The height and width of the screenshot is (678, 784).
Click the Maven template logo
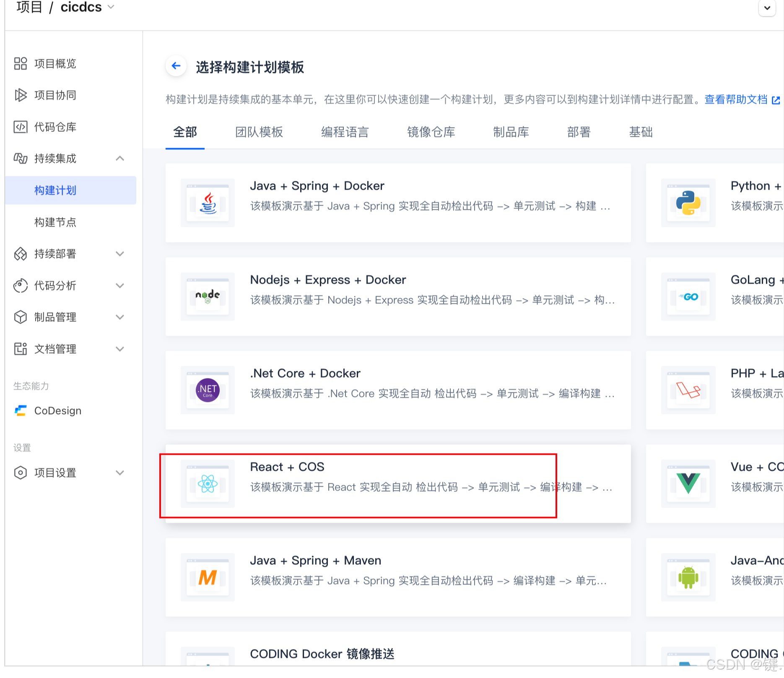[208, 577]
